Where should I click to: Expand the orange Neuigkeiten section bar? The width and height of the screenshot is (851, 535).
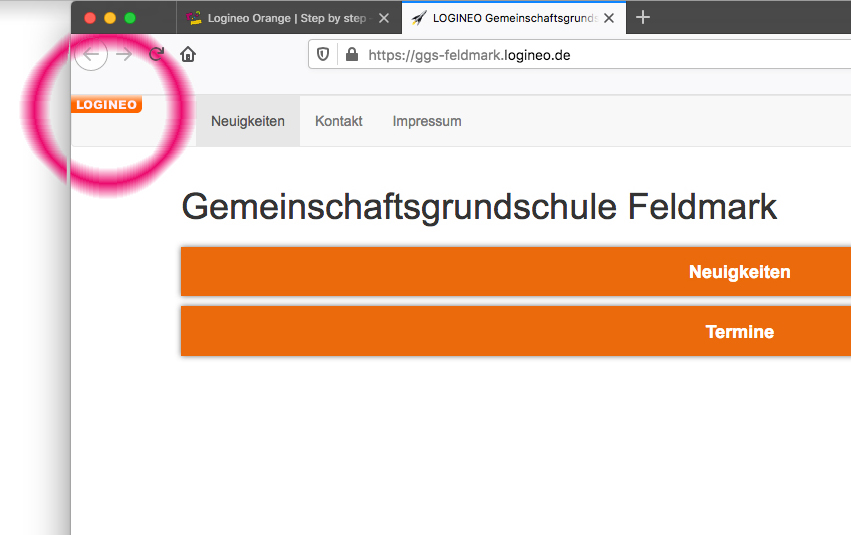tap(739, 272)
